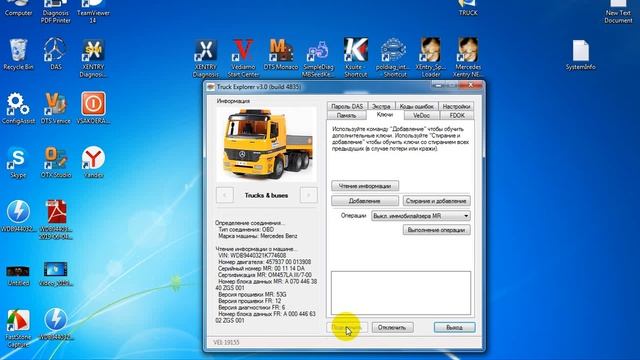Open DTS Venice desktop shortcut
The width and height of the screenshot is (640, 360).
(56, 108)
